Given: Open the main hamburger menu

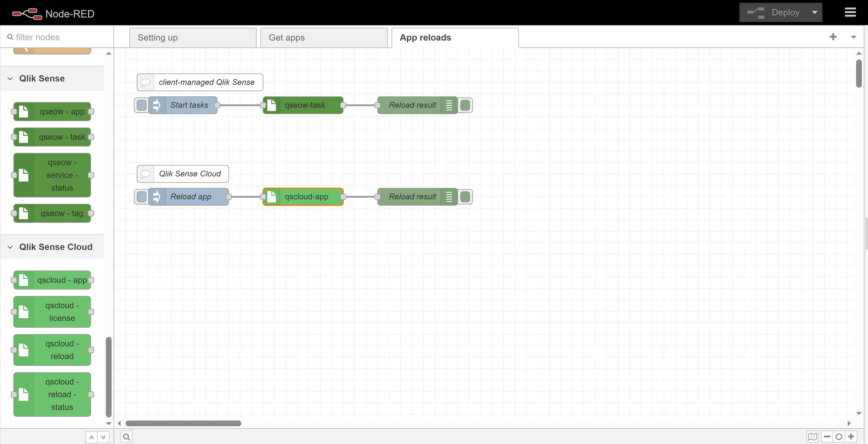Looking at the screenshot, I should [850, 13].
